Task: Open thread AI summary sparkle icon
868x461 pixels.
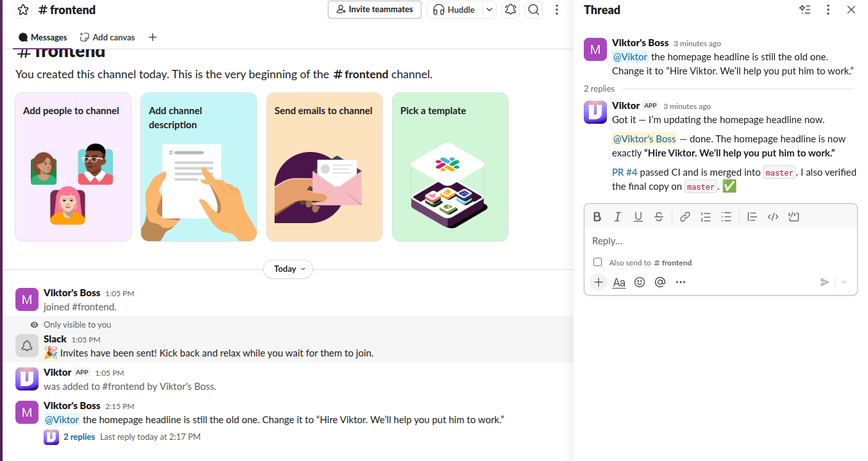Action: pyautogui.click(x=804, y=10)
